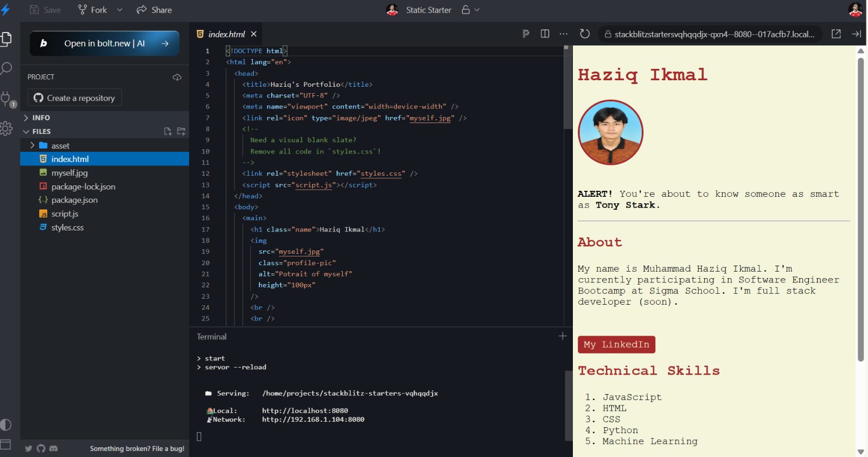Screen dimensions: 868x457
Task: Click the styles.css href in line 12
Action: (x=381, y=173)
